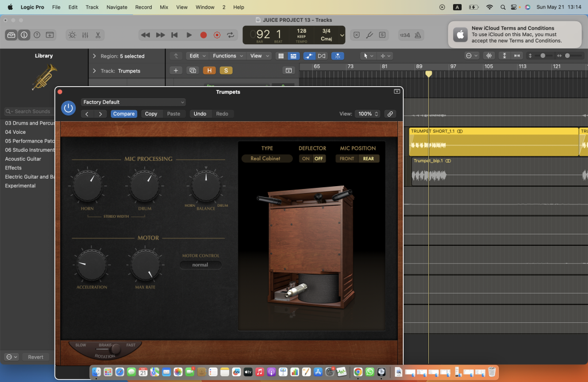Expand the Region inspector disclosure

coord(94,56)
